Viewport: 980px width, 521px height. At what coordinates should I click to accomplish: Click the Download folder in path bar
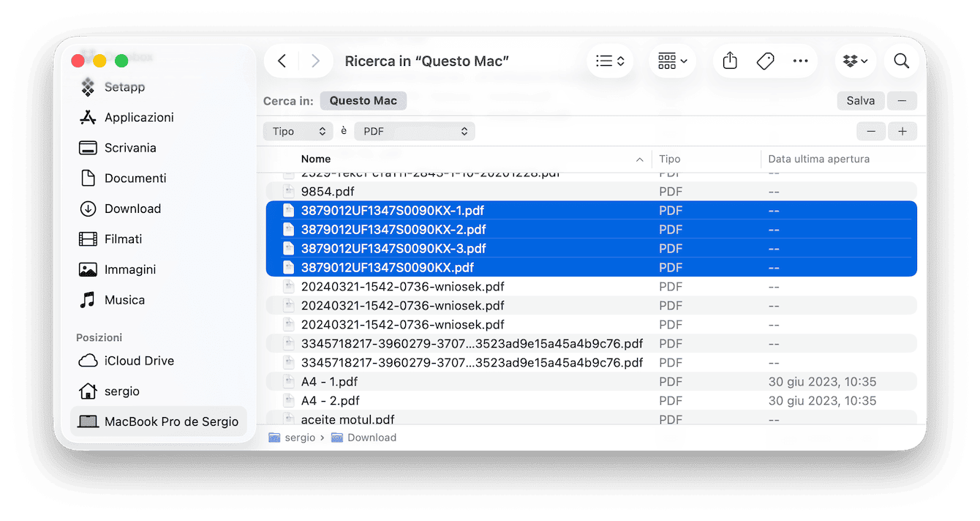pyautogui.click(x=363, y=438)
